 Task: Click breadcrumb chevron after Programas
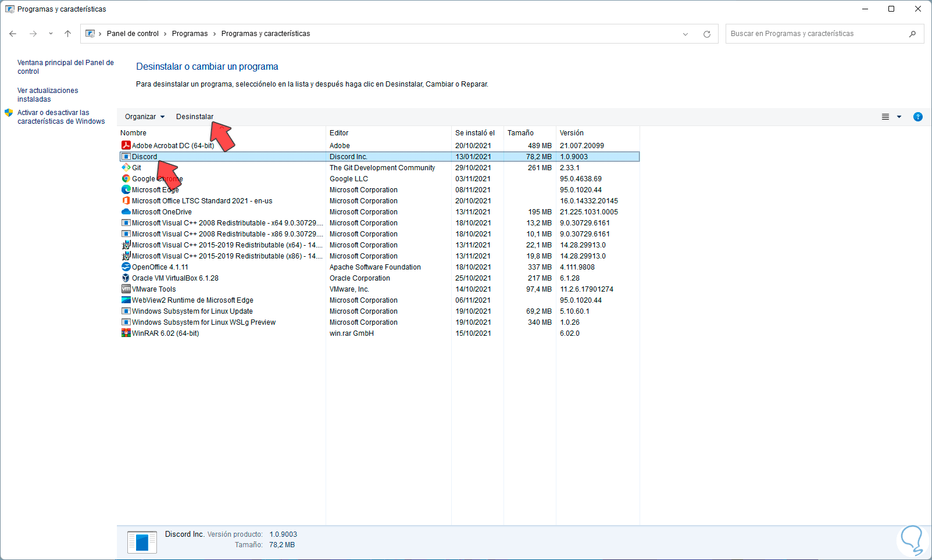click(x=215, y=34)
